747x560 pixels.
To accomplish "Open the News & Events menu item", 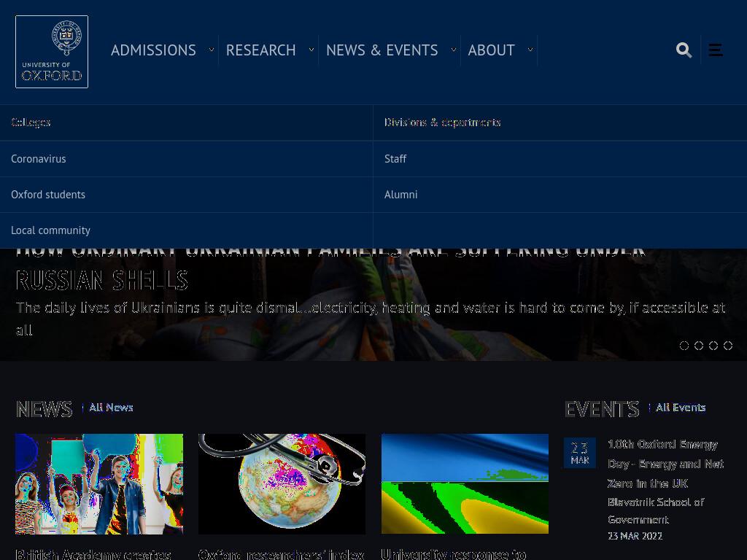I will (x=382, y=50).
